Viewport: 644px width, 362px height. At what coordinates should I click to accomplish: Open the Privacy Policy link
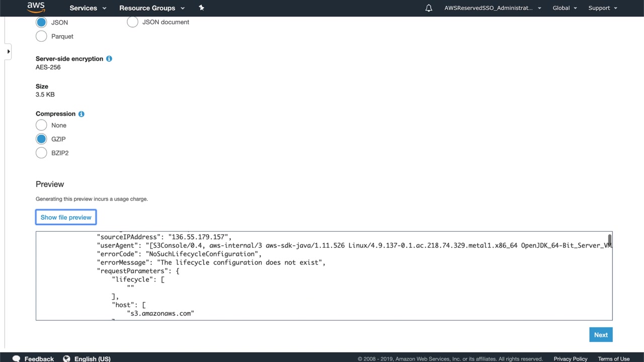click(571, 359)
